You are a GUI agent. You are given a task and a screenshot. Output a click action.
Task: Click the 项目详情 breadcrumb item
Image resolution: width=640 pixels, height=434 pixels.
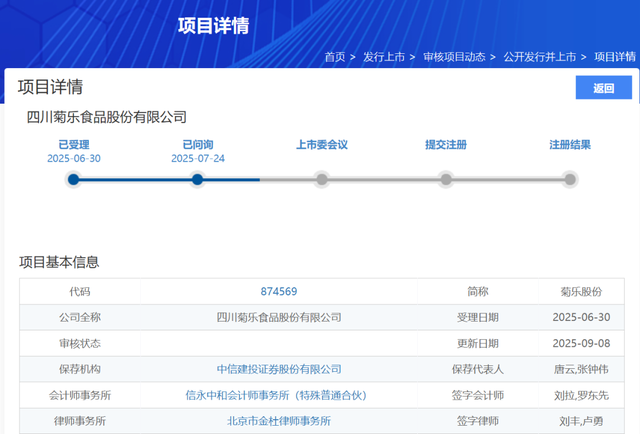pyautogui.click(x=615, y=57)
